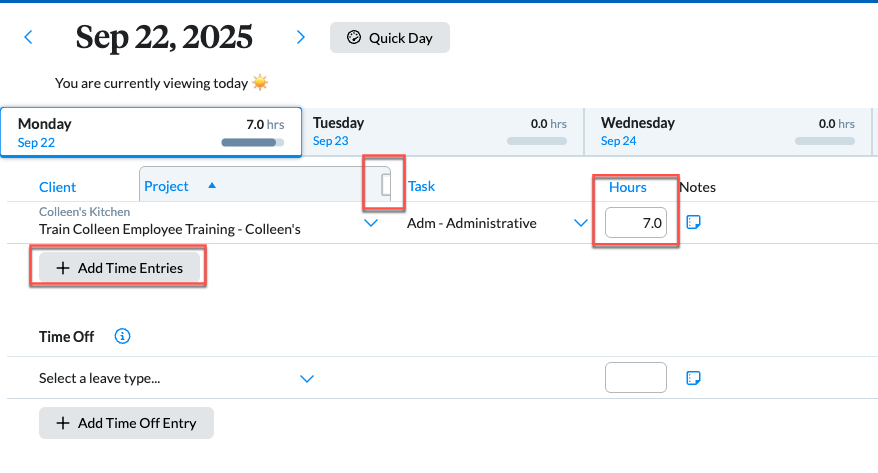Open note for Time Off entry

coord(694,378)
